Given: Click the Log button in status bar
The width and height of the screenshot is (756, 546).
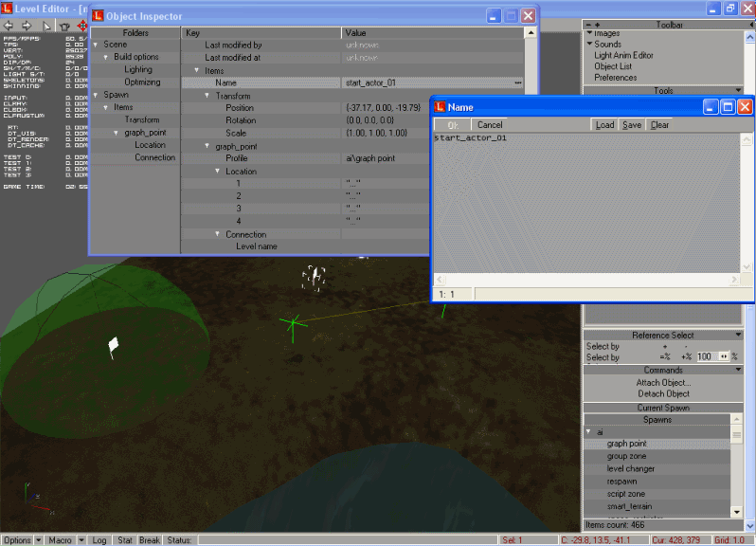Looking at the screenshot, I should point(99,540).
